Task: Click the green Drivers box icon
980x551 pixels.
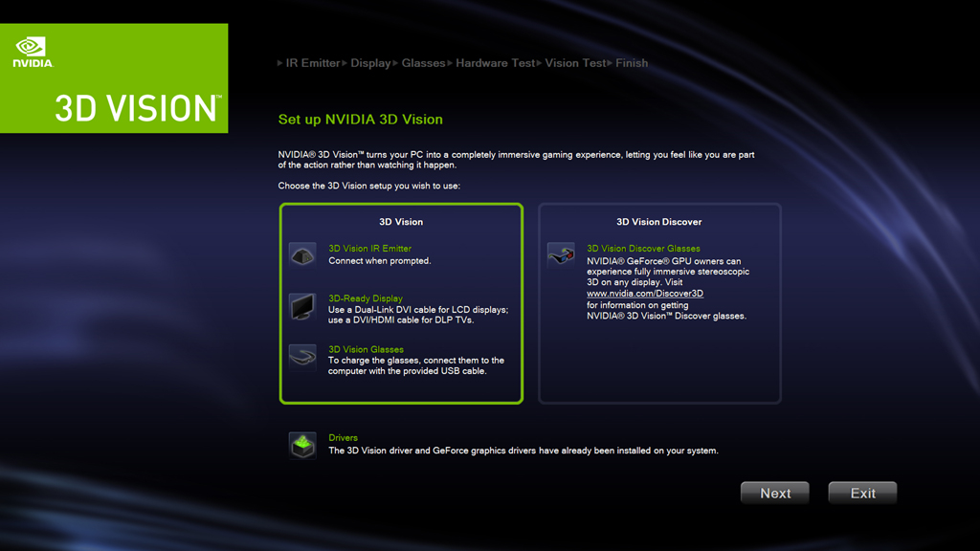Action: [302, 446]
